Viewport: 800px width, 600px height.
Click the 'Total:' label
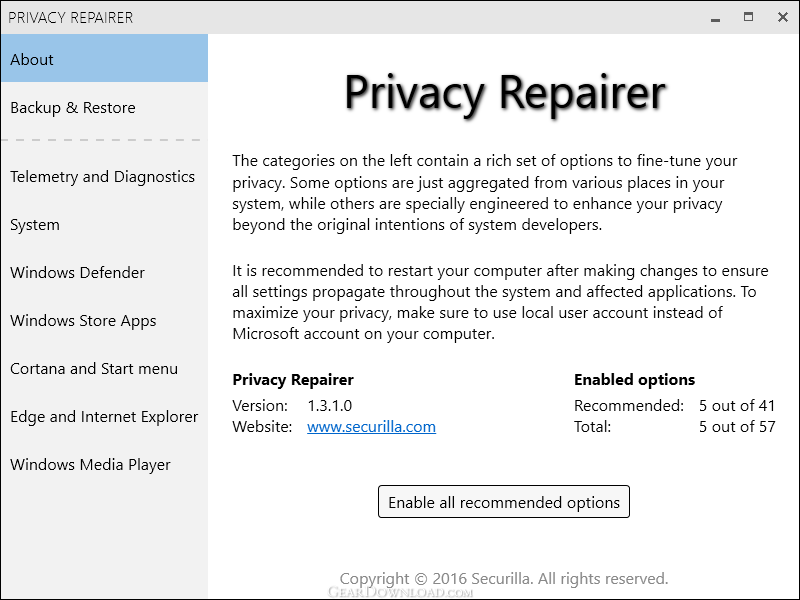coord(592,427)
